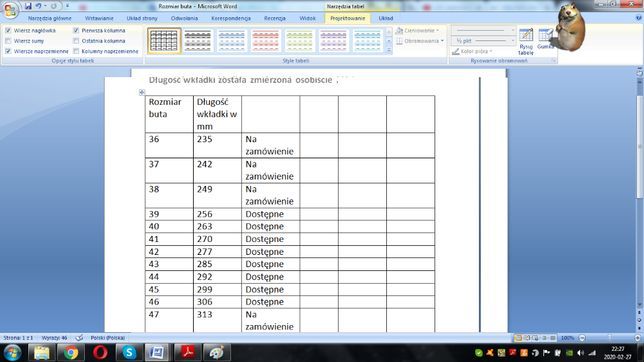Click the Save icon in quick access toolbar
This screenshot has height=362, width=644.
point(28,6)
